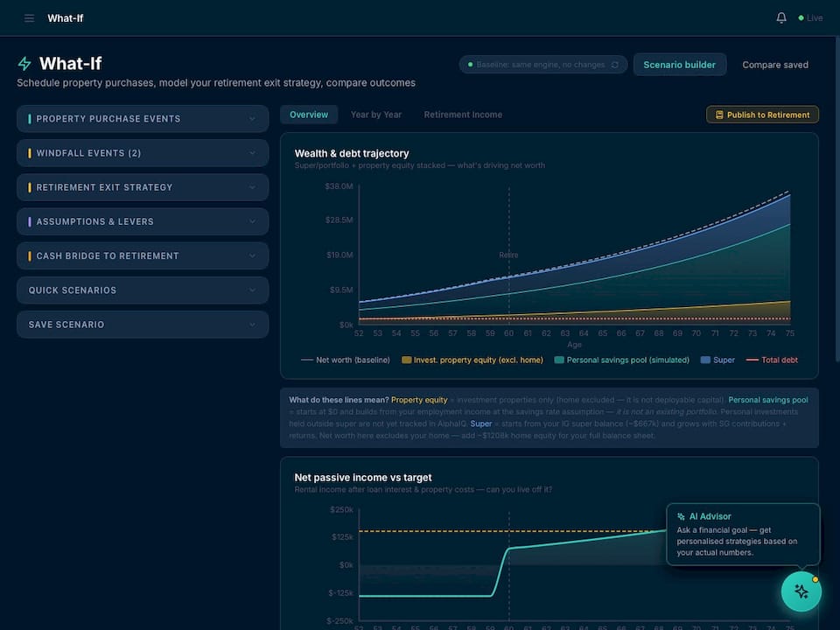Expand the Property Purchase Events section

coord(143,118)
